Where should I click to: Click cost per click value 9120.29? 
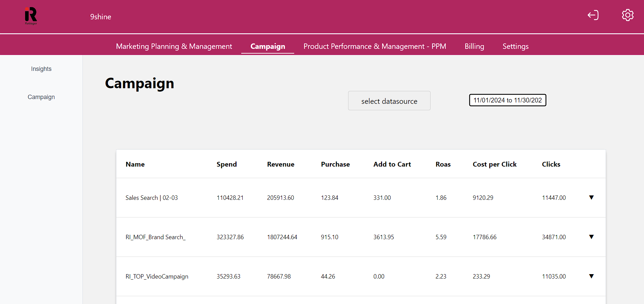pyautogui.click(x=483, y=198)
